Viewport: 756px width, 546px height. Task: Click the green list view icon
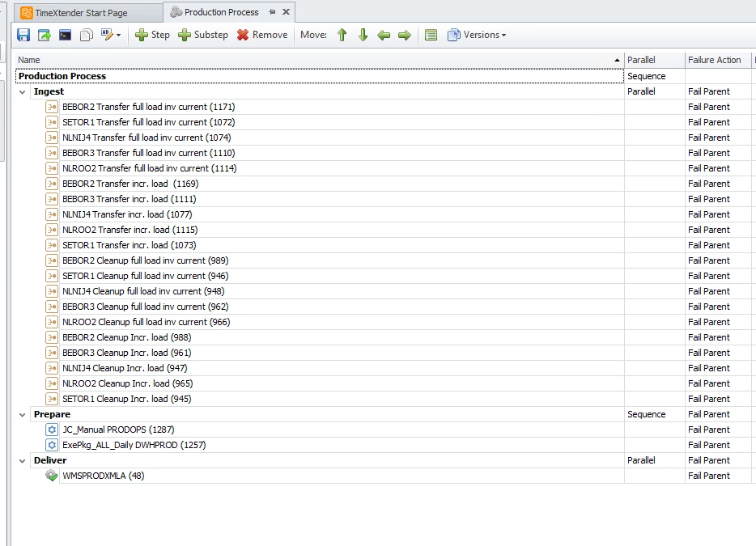pos(431,35)
